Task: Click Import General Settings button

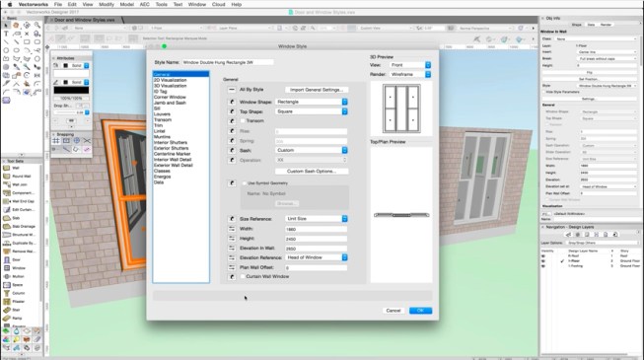Action: 317,90
